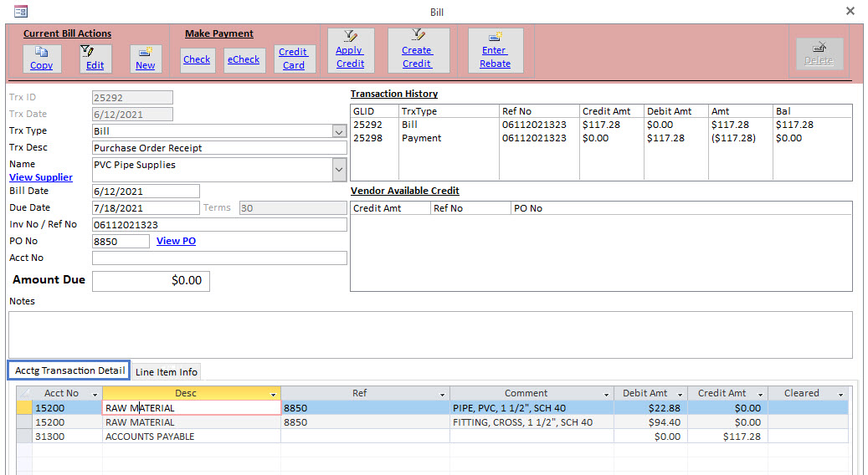Open Desc column filter arrow
Screen dimensions: 868x475
273,394
